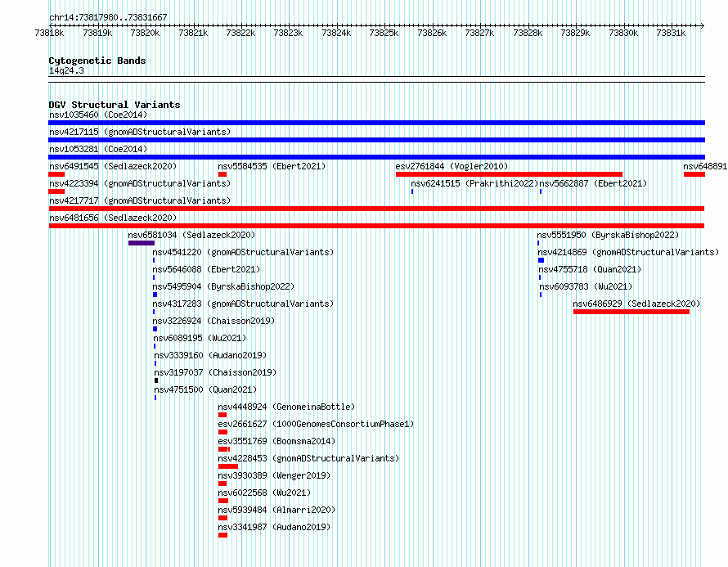
Task: Click the 73820k ruler tick label
Action: (145, 33)
